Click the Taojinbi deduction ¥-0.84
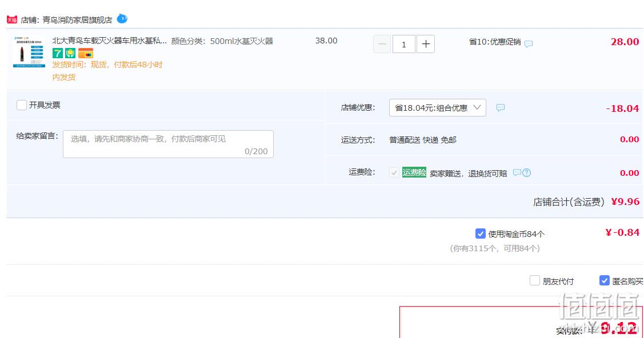 (622, 232)
